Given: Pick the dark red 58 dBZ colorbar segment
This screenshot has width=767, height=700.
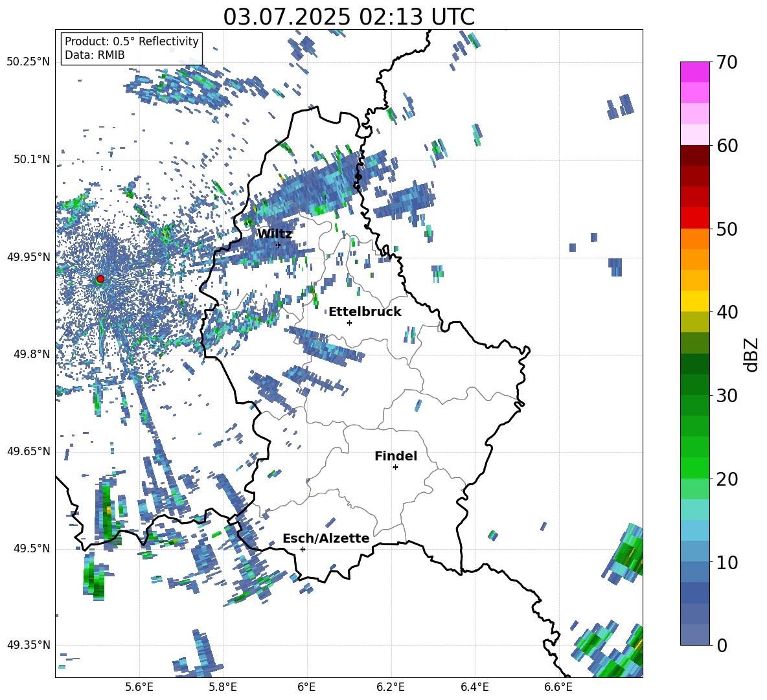Looking at the screenshot, I should coord(694,156).
